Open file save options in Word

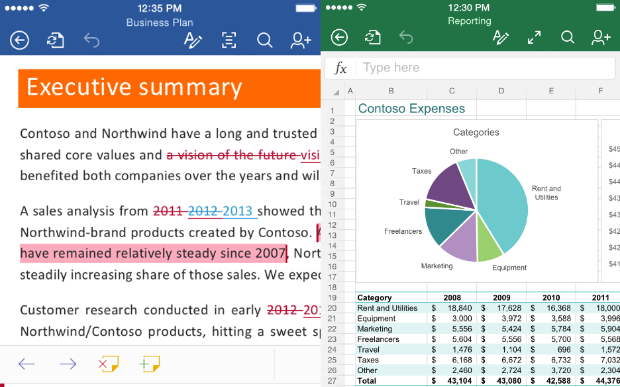tap(55, 40)
